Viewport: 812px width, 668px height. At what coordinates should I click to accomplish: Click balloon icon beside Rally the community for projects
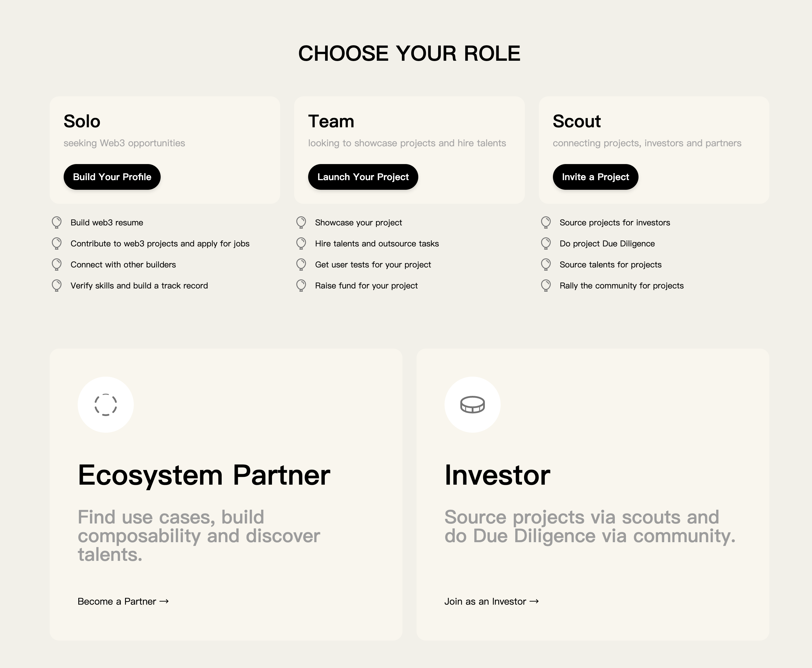pyautogui.click(x=546, y=286)
